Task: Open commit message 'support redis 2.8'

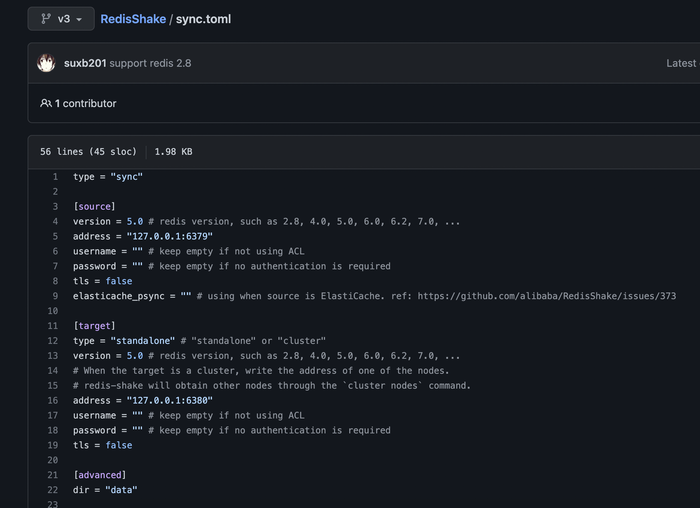Action: tap(150, 63)
